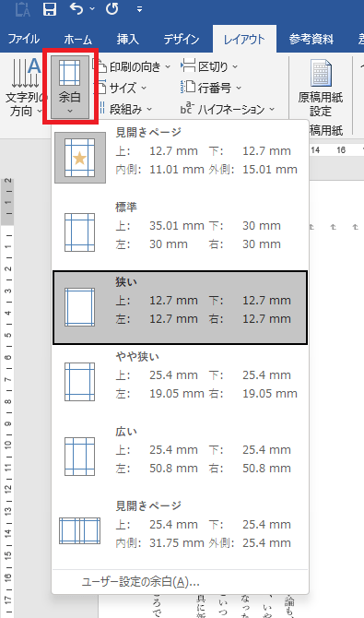The image size is (364, 618).
Task: Select the レイアウト tab
Action: 244,39
